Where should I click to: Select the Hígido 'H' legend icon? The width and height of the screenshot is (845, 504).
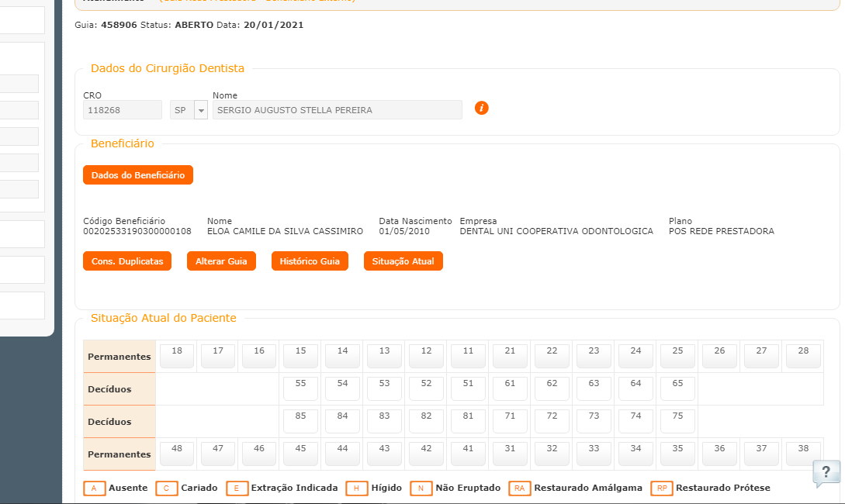pos(357,488)
